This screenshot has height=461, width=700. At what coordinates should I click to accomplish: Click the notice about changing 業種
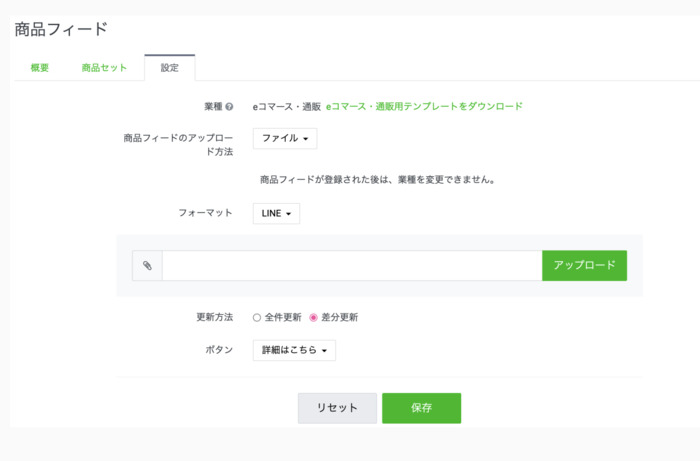pos(378,180)
